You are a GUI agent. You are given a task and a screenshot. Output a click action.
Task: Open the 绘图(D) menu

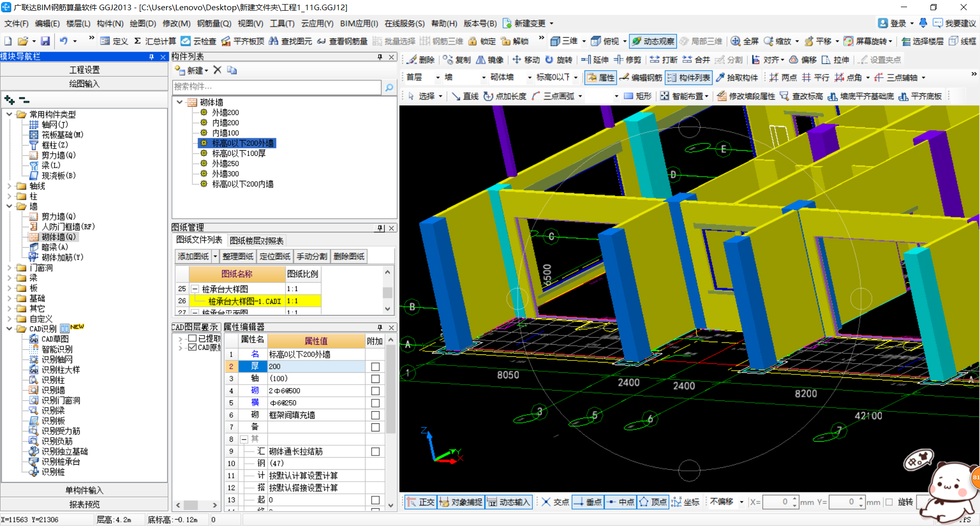click(143, 23)
